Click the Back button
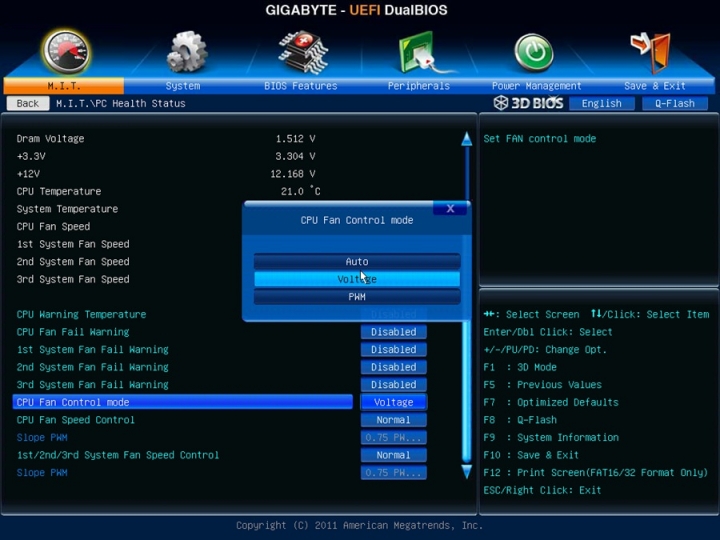Screen dimensions: 720x540 click(x=28, y=103)
